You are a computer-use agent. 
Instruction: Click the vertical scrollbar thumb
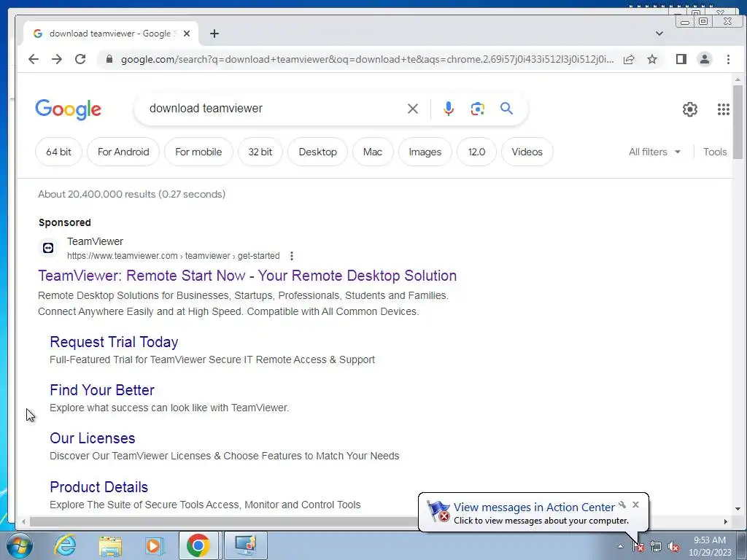738,122
